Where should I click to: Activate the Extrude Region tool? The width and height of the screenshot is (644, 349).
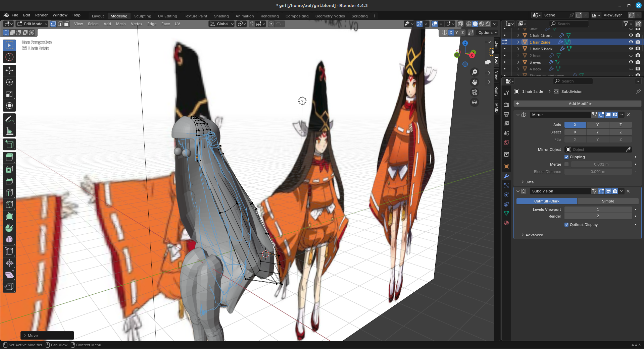pos(9,157)
